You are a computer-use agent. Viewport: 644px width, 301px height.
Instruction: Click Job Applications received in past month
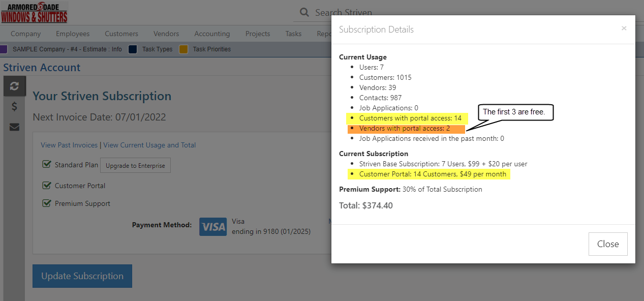coord(432,138)
